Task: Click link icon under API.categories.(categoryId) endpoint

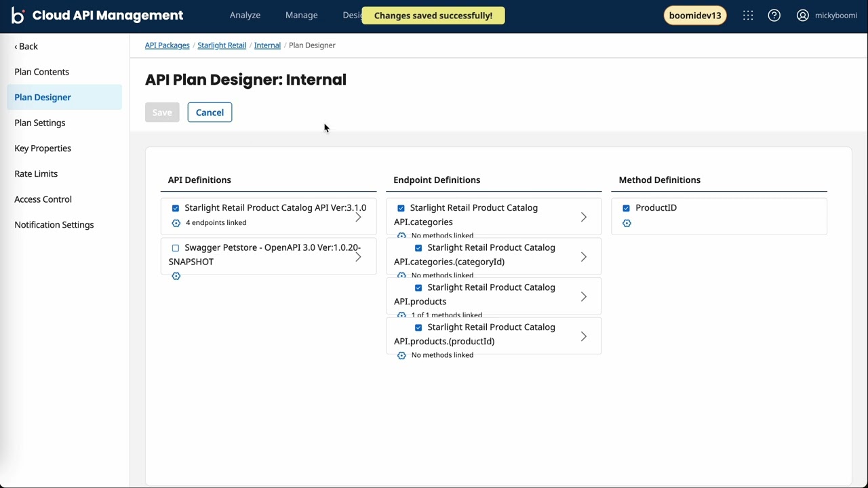Action: 401,276
